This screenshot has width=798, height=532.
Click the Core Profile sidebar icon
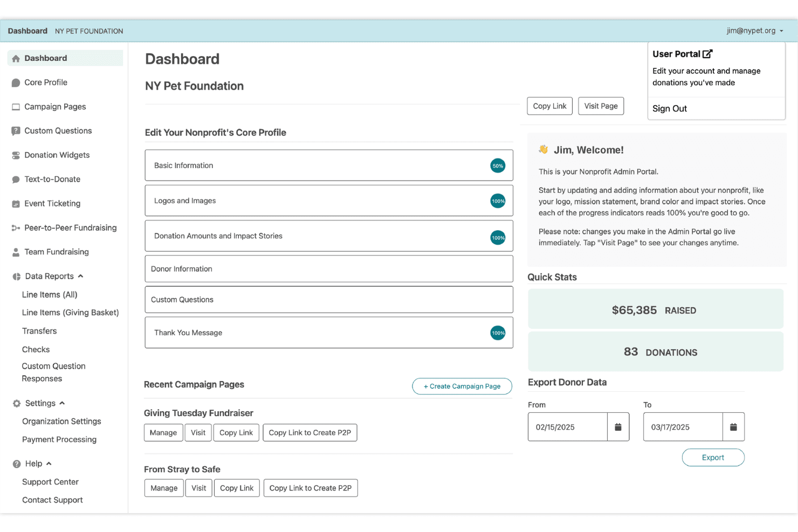point(16,83)
